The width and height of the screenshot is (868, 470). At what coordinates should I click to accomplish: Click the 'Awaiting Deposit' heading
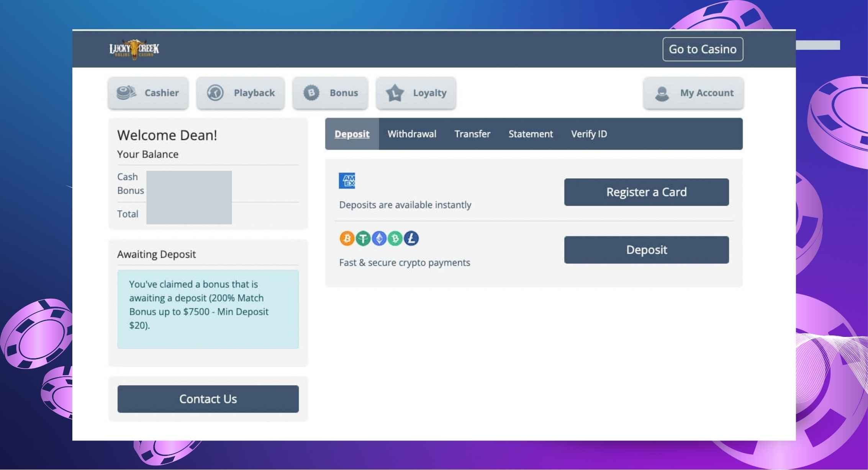[x=157, y=254]
